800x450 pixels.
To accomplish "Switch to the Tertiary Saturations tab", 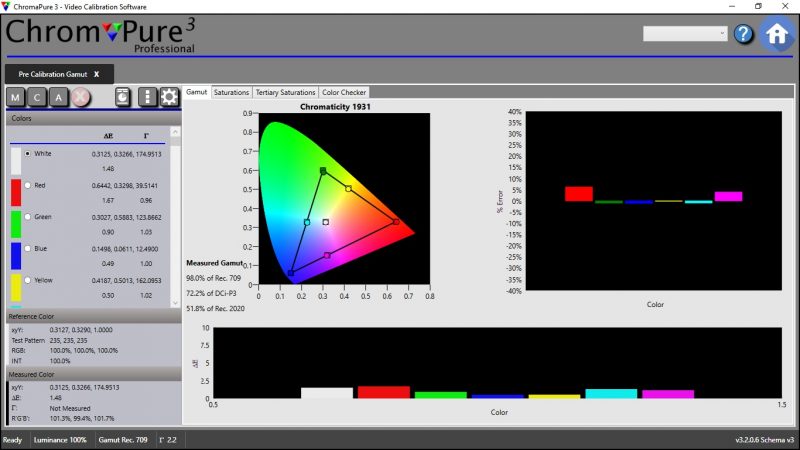I will [285, 92].
